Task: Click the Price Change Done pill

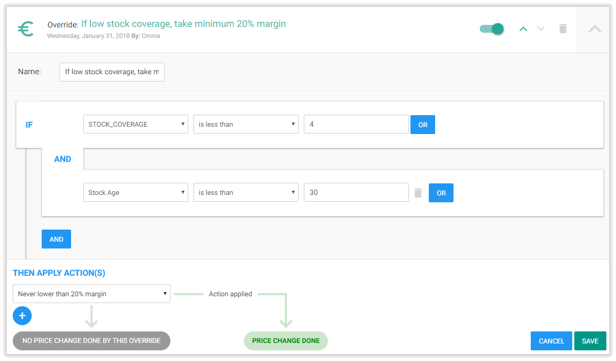Action: 286,341
